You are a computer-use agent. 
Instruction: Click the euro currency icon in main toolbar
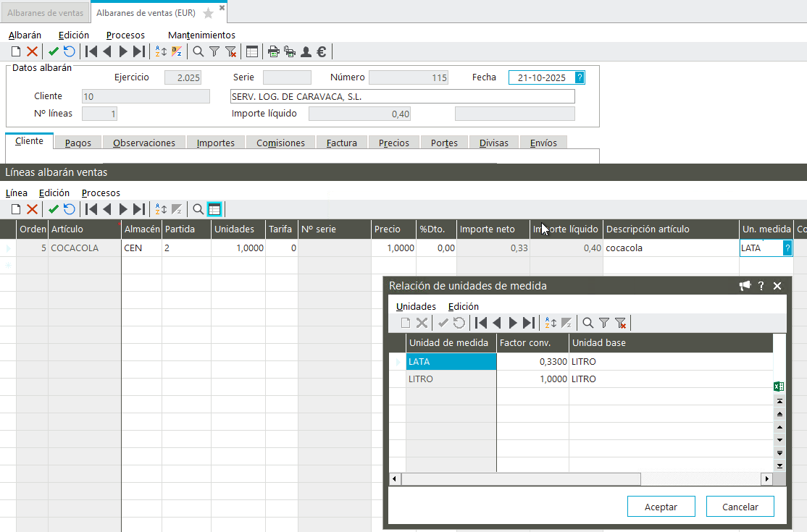322,51
